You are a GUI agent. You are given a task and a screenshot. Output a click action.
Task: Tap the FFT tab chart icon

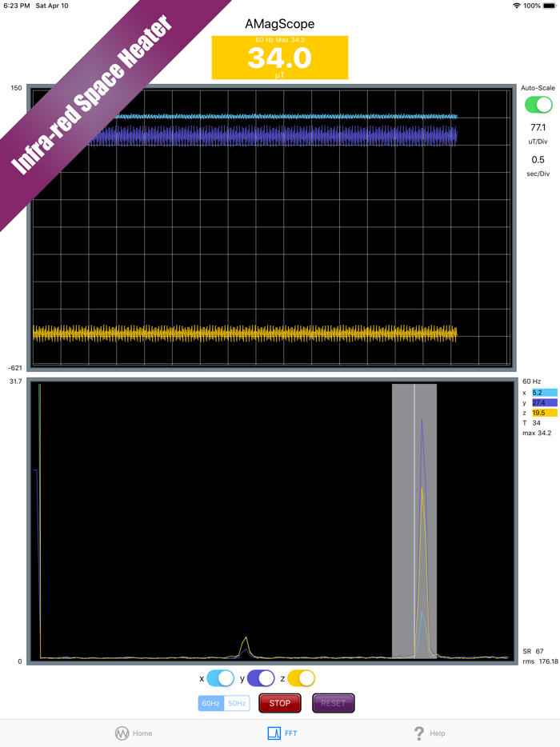click(274, 733)
